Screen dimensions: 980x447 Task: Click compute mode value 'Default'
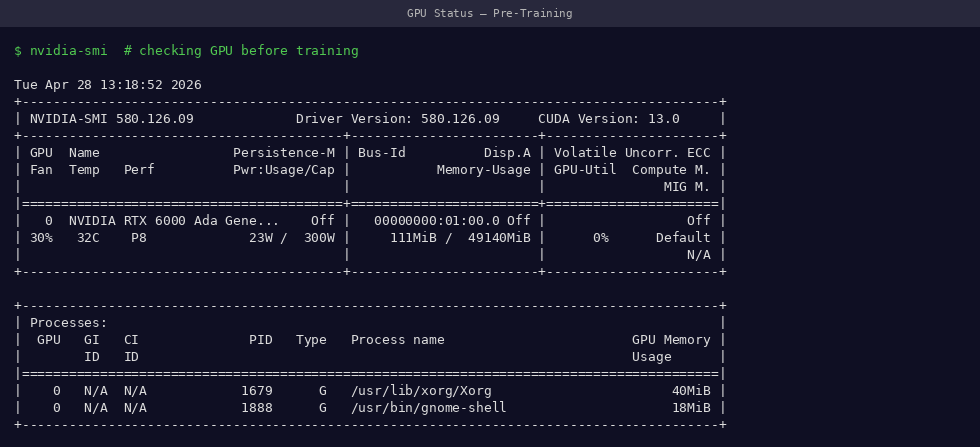[683, 238]
